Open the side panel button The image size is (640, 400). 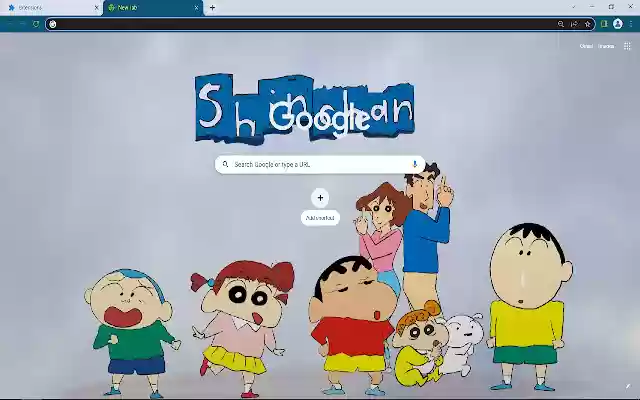point(604,24)
